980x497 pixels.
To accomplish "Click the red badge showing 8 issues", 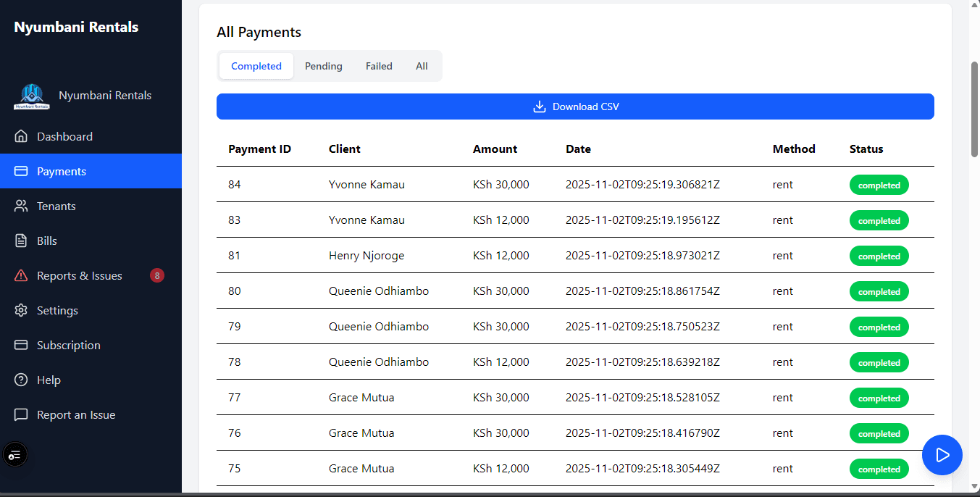I will 157,275.
